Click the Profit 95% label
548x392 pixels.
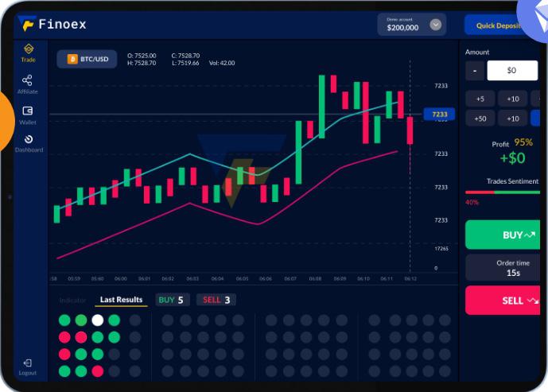512,143
